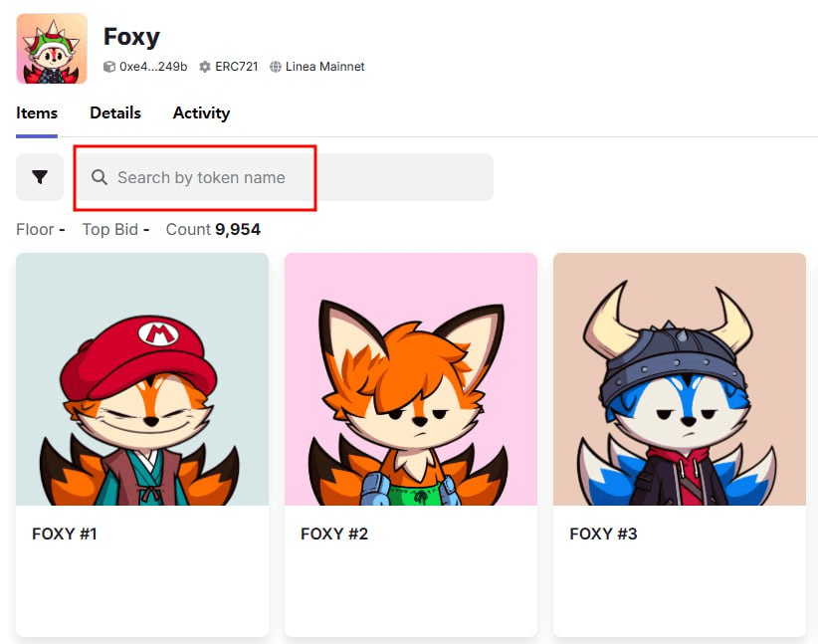The image size is (818, 644).
Task: Go to the Activity tab
Action: [201, 113]
